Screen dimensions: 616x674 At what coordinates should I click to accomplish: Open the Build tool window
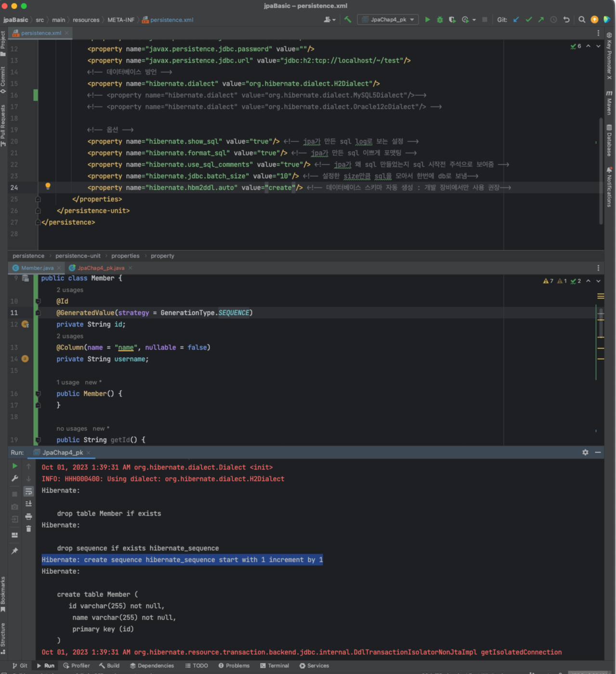(x=109, y=666)
